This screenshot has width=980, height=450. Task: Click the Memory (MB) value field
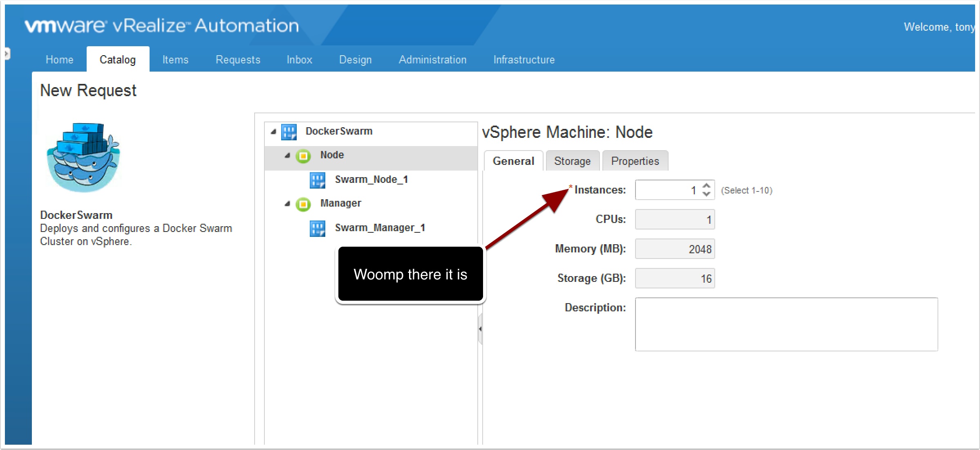[x=675, y=249]
